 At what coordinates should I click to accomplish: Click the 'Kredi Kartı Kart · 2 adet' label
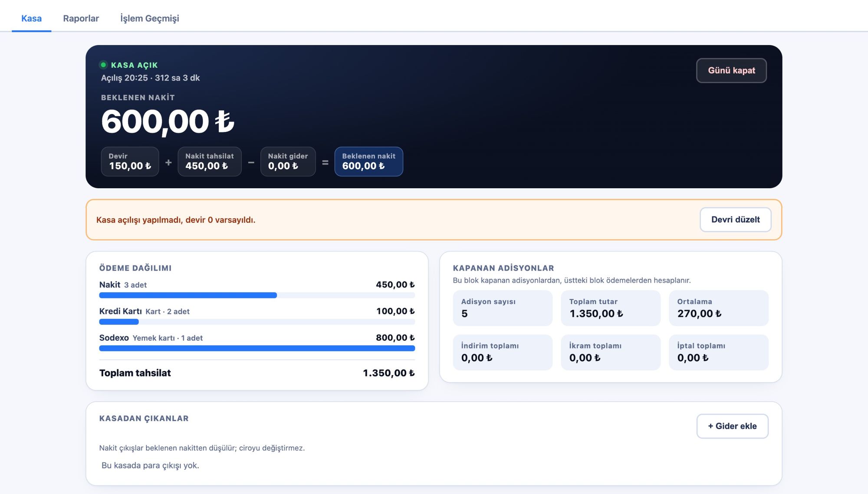[144, 311]
